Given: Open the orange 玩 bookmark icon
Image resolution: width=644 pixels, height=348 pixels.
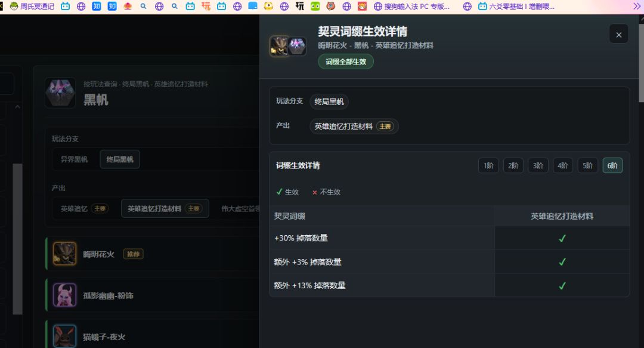Looking at the screenshot, I should click(x=206, y=6).
